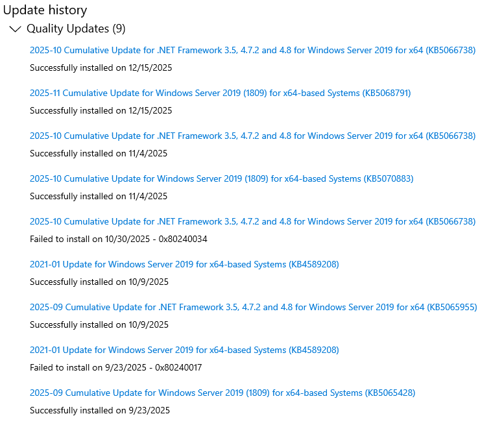Open KB5066738 link installed on 11/4/2025
The image size is (504, 427).
pyautogui.click(x=252, y=136)
